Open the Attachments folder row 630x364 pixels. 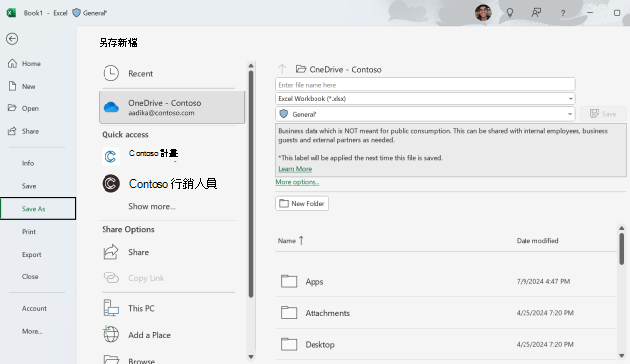(445, 313)
